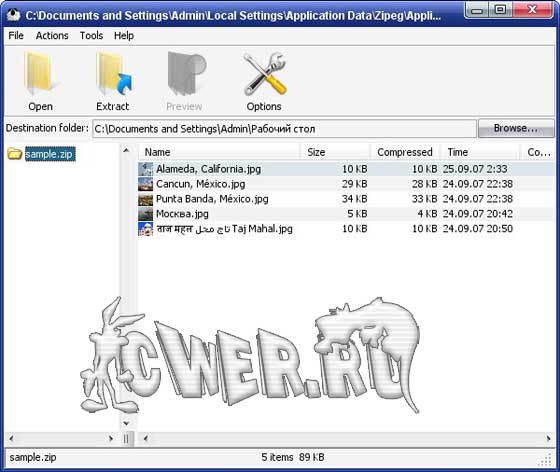Image resolution: width=560 pixels, height=472 pixels.
Task: Click the grayed-out Preview icon
Action: pos(186,74)
